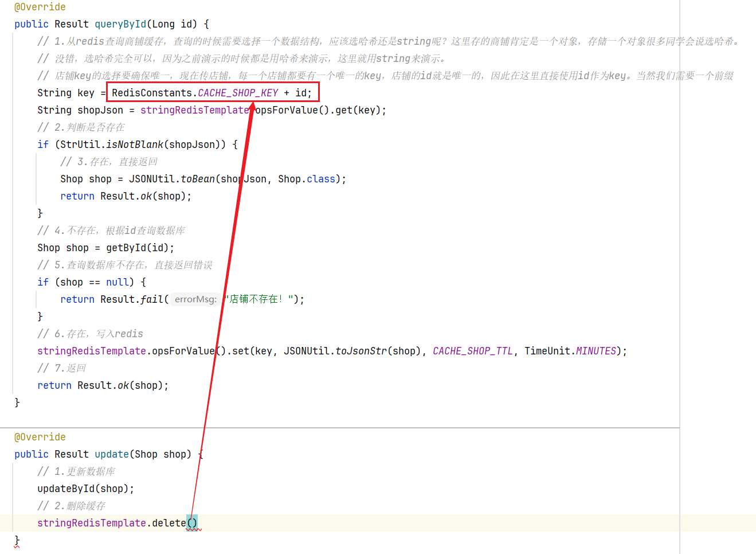756x554 pixels.
Task: Click shopJson in the String shopJson declaration
Action: click(x=100, y=110)
